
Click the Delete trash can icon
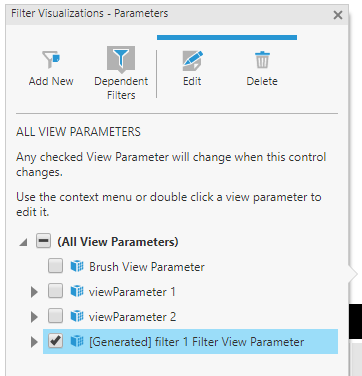click(x=262, y=60)
